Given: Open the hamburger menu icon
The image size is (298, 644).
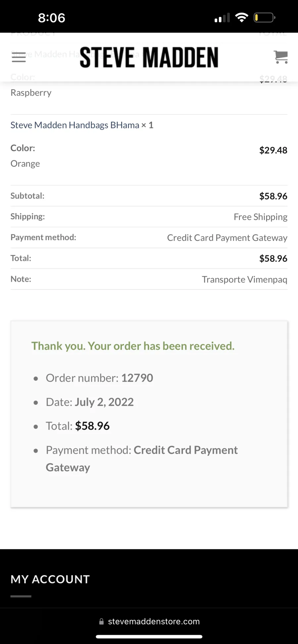Looking at the screenshot, I should tap(19, 57).
